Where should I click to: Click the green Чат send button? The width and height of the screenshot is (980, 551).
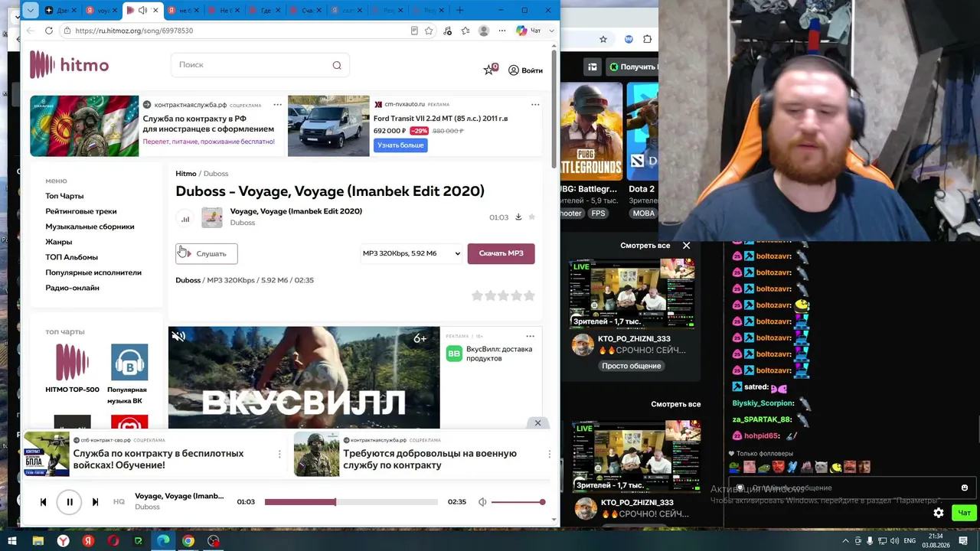pyautogui.click(x=964, y=513)
